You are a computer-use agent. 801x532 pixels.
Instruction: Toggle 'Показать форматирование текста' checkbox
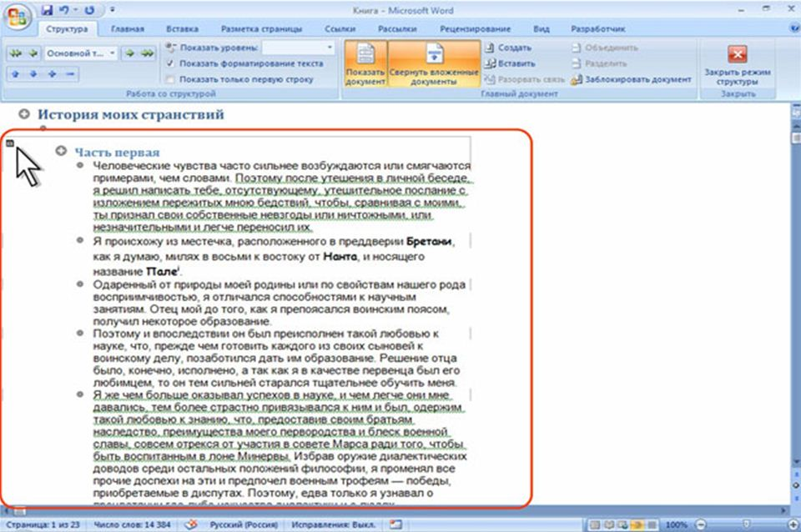(x=170, y=63)
